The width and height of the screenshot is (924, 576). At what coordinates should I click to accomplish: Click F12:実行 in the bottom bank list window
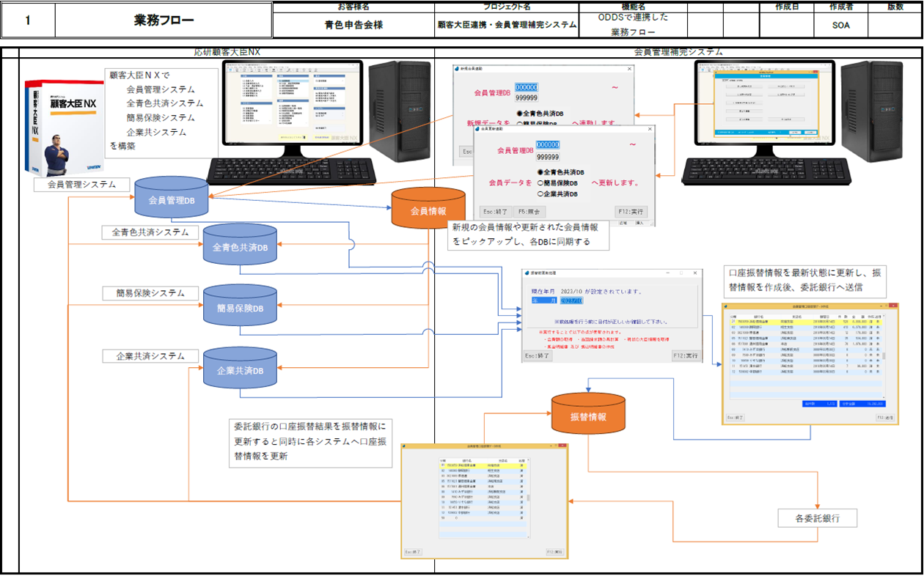click(x=555, y=551)
